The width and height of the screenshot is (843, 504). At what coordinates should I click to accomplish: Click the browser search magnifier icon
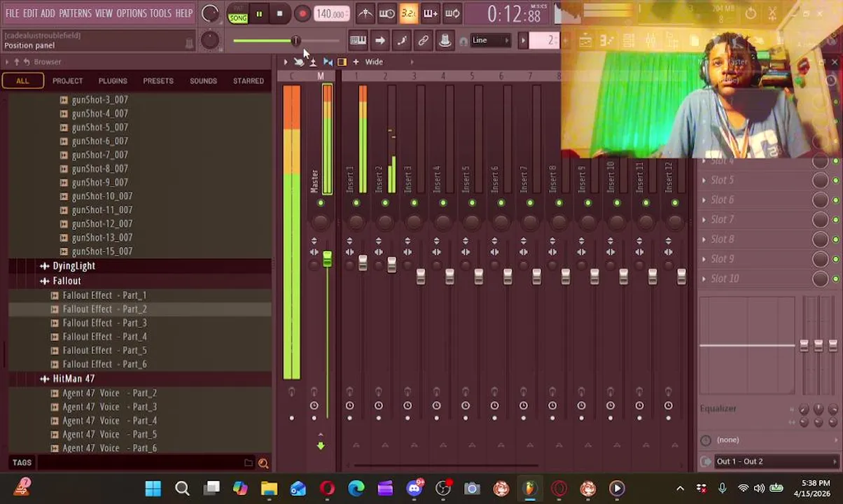263,463
